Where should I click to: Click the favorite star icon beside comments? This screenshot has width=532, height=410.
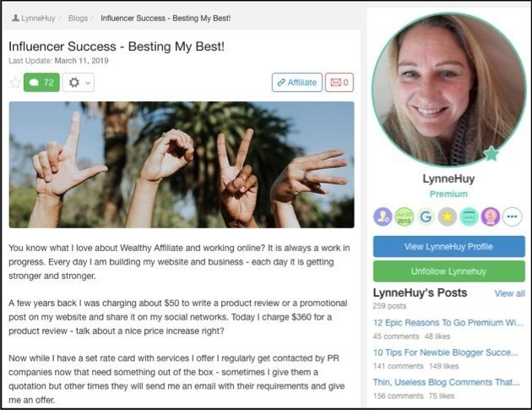pos(14,83)
